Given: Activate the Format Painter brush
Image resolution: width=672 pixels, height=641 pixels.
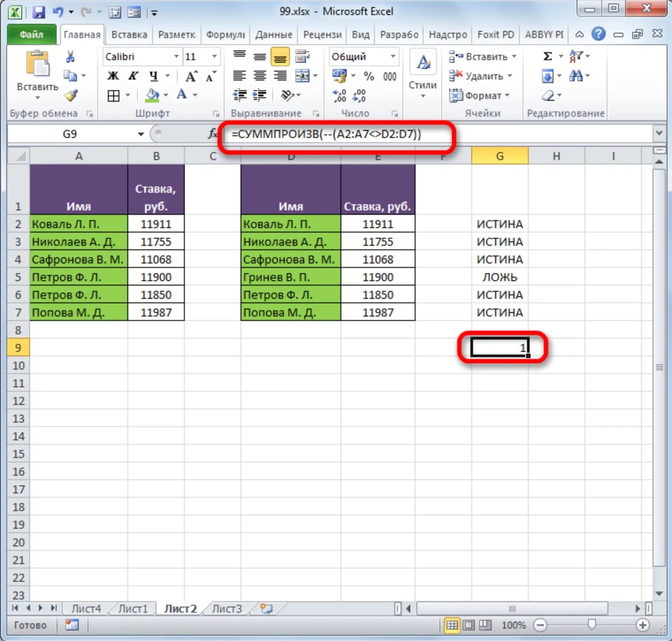Looking at the screenshot, I should (71, 95).
